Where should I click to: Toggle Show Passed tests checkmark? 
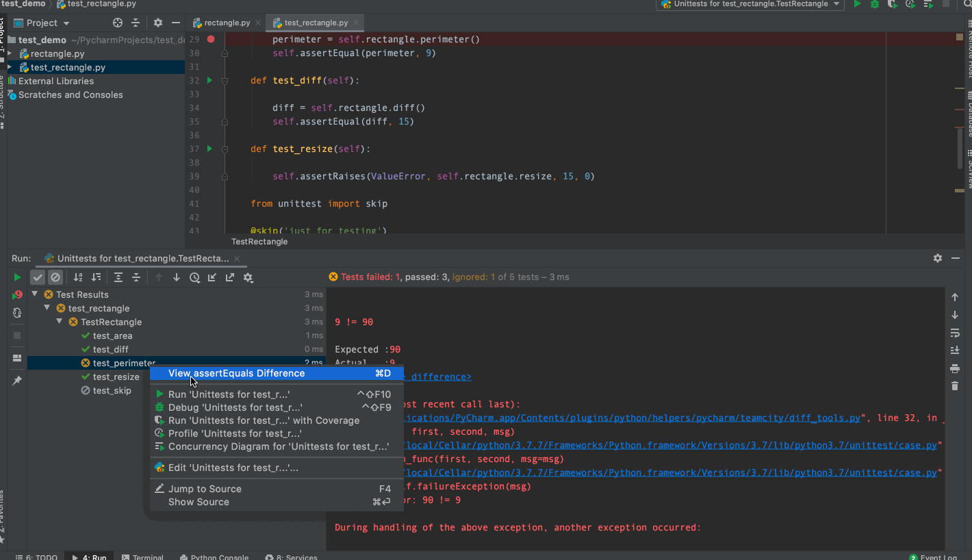pos(38,277)
